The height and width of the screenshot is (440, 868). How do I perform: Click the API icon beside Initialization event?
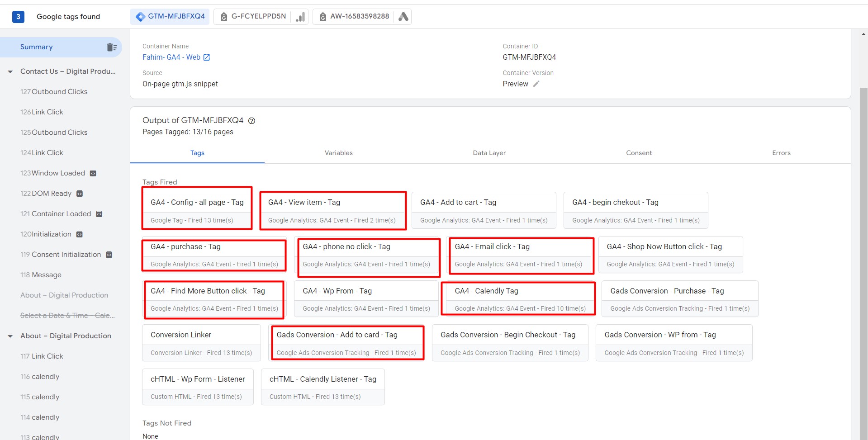(80, 234)
